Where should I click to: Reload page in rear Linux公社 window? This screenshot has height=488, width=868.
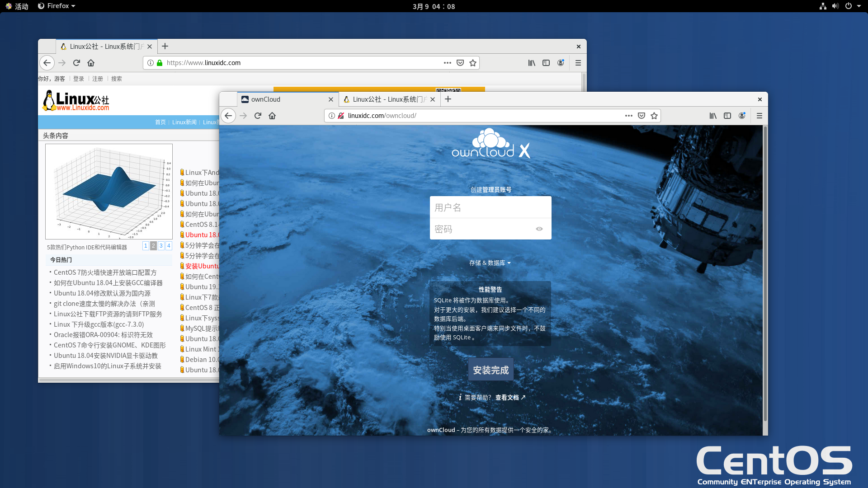pyautogui.click(x=76, y=63)
